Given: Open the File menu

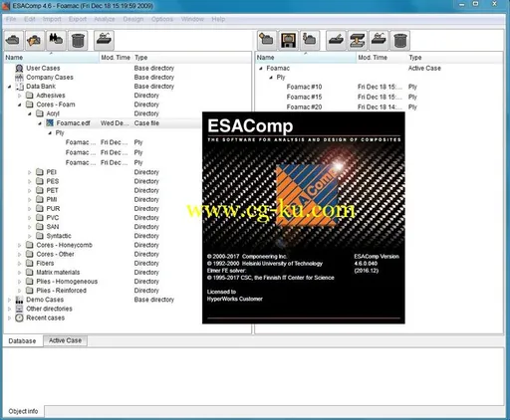Looking at the screenshot, I should coord(11,19).
